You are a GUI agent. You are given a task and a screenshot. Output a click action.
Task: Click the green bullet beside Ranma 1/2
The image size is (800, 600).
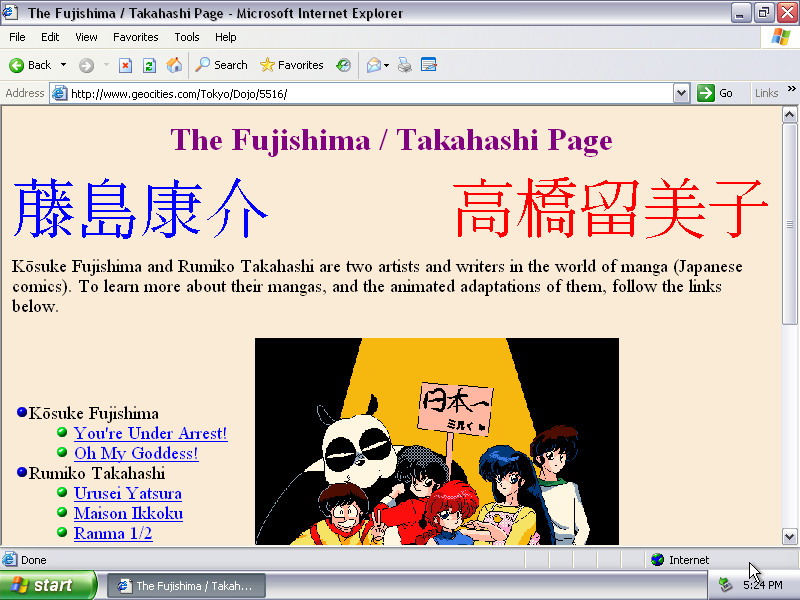coord(62,532)
